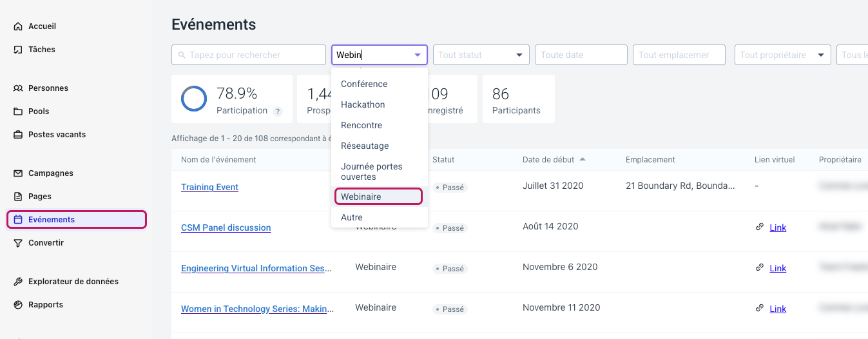Choose Rencontre from the type list
The width and height of the screenshot is (868, 339).
coord(380,125)
